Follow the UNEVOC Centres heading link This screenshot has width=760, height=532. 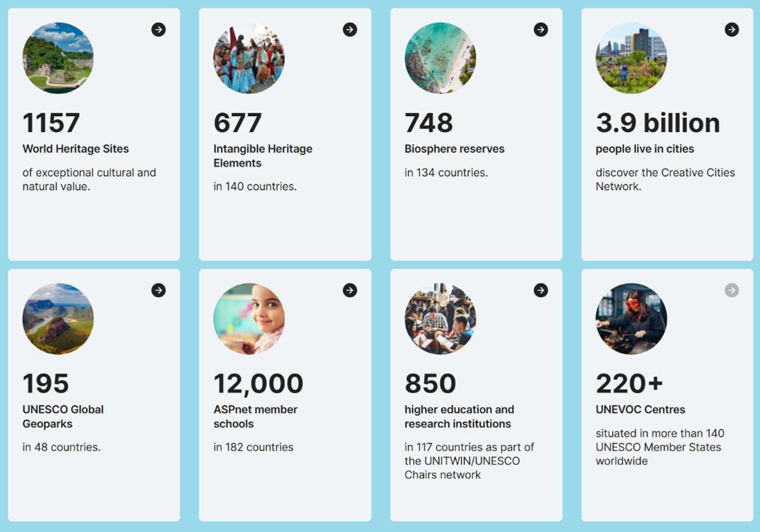point(640,410)
